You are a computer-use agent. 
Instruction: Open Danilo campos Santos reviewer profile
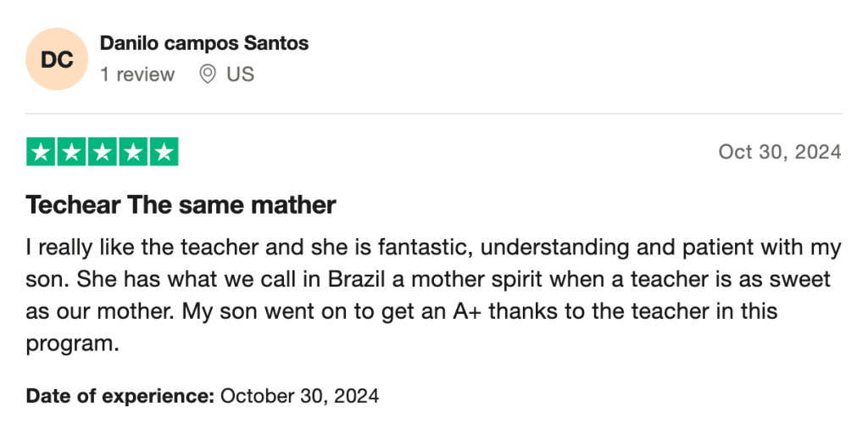(x=204, y=43)
